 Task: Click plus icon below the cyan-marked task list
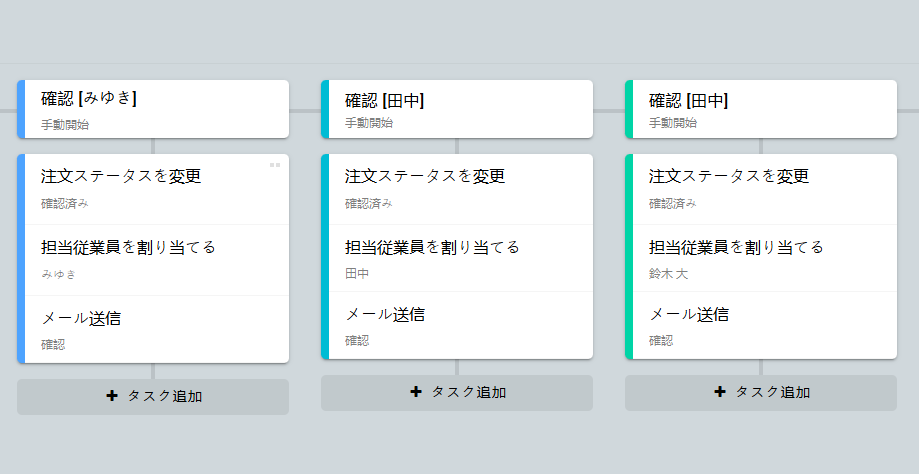[416, 392]
